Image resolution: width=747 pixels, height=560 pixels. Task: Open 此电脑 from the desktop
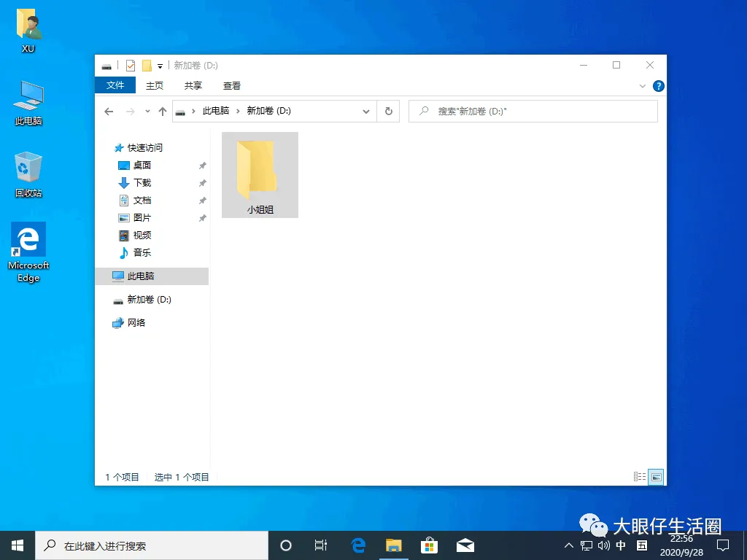point(28,102)
